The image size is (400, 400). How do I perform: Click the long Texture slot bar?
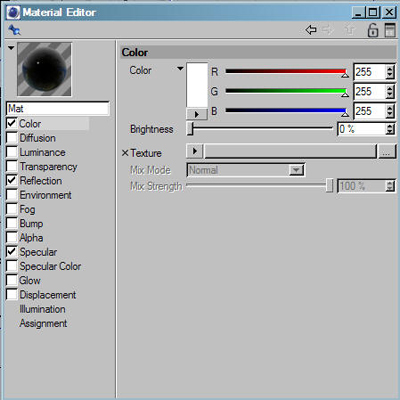(x=290, y=151)
